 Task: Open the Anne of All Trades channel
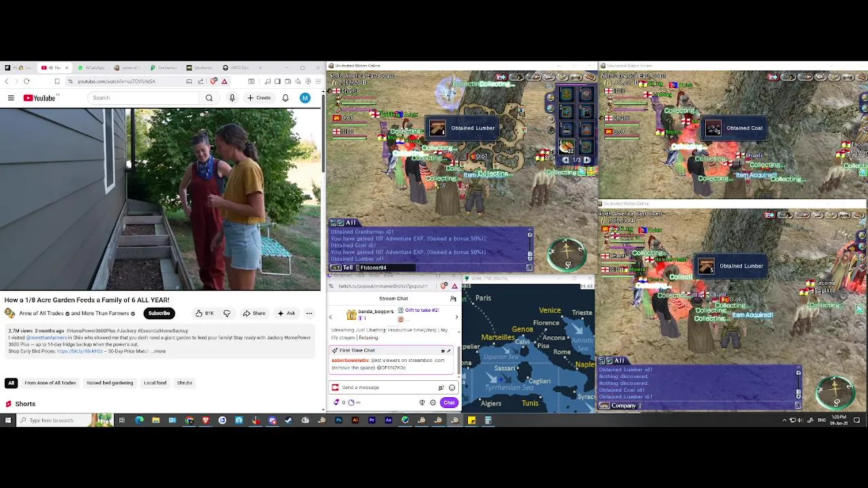point(41,313)
